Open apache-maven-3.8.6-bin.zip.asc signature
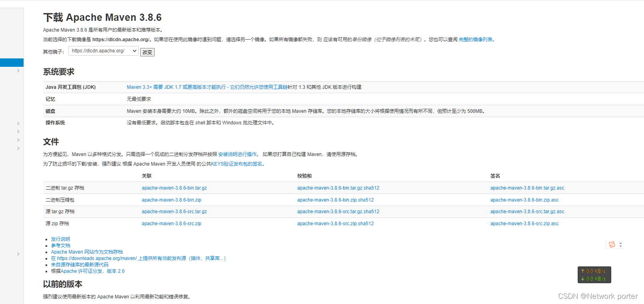The image size is (644, 304). coord(525,200)
